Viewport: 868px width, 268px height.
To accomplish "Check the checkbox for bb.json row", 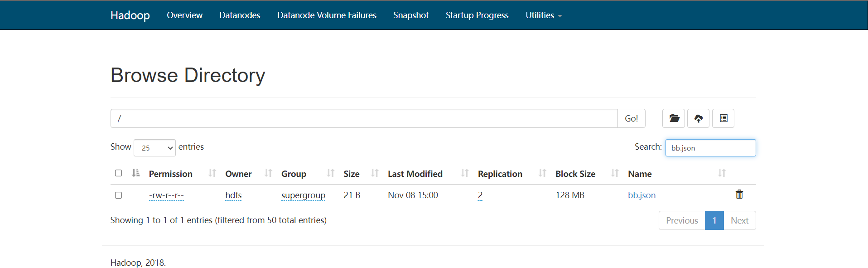I will click(x=118, y=195).
